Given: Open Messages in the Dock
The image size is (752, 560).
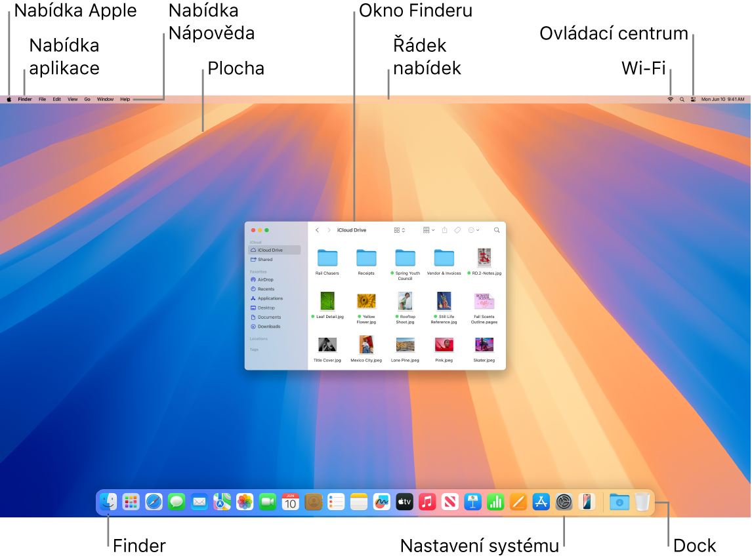Looking at the screenshot, I should pyautogui.click(x=177, y=502).
